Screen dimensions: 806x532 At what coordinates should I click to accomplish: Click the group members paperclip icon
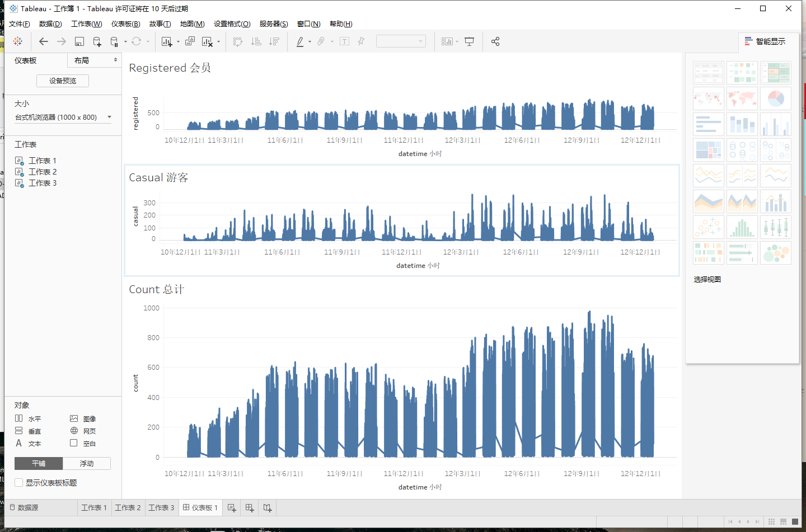pos(321,41)
